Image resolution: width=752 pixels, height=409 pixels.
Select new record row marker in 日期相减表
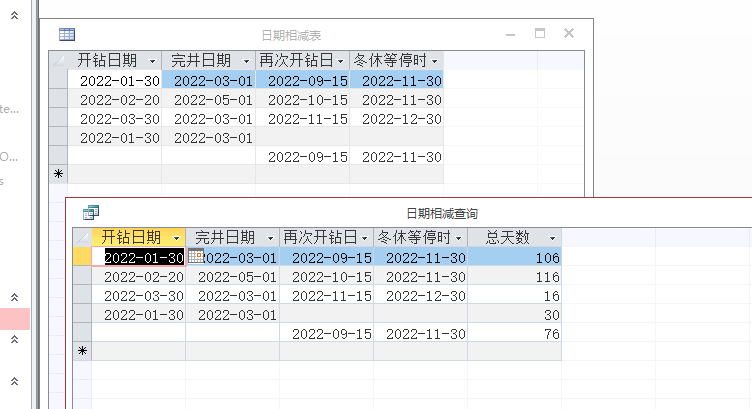(58, 174)
